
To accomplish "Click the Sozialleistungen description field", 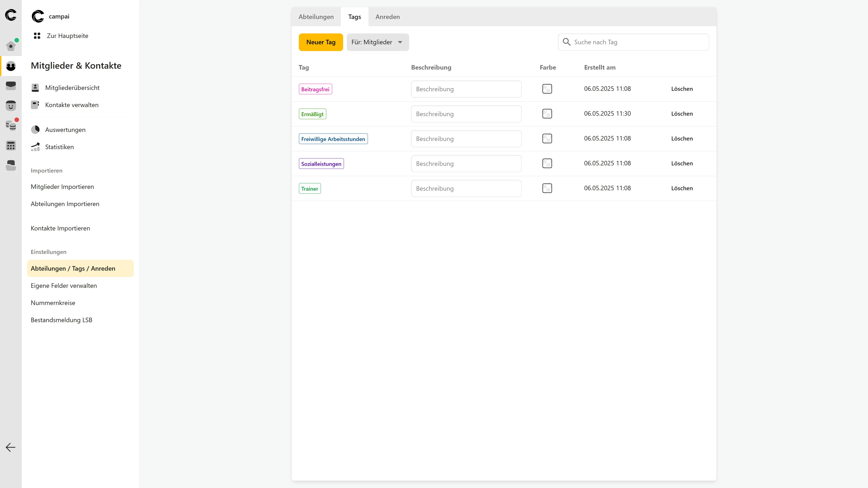I will [466, 163].
